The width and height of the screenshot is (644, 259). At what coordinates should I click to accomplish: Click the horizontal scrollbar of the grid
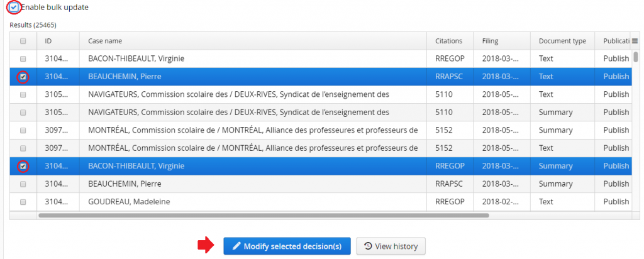point(264,215)
